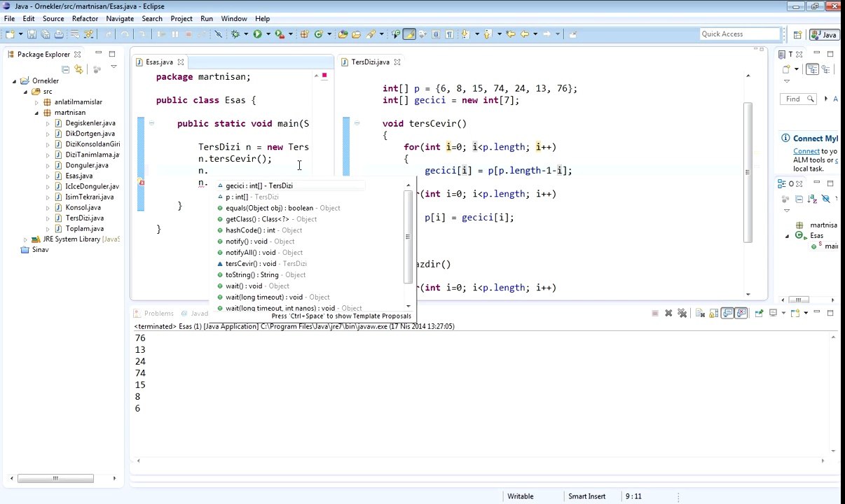
Task: Open the New file dropdown arrow
Action: [x=21, y=34]
